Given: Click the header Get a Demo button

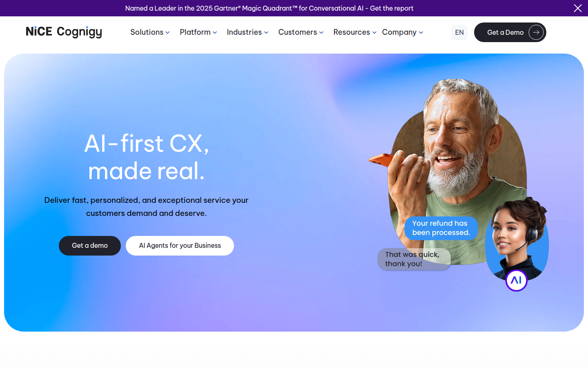Looking at the screenshot, I should point(510,32).
